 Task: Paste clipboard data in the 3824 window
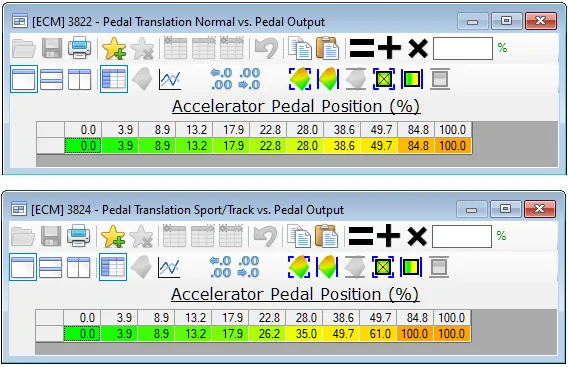click(326, 236)
